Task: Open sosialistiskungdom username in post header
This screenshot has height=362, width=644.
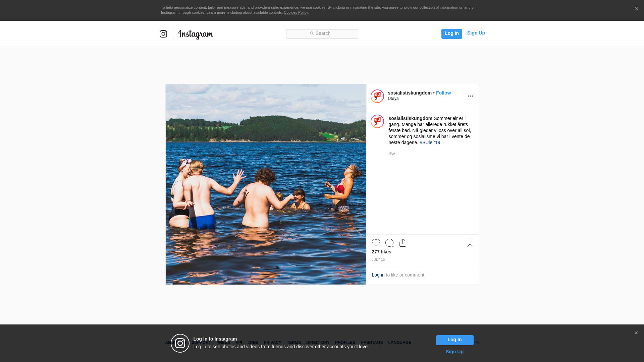Action: 410,93
